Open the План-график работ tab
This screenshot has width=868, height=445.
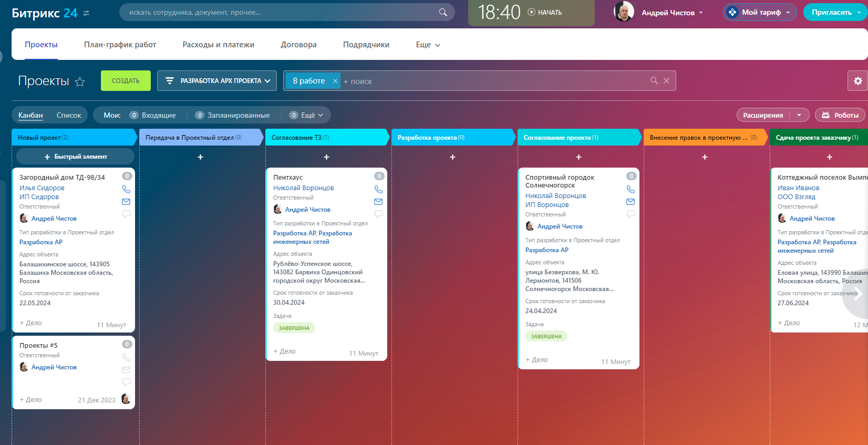pyautogui.click(x=120, y=45)
